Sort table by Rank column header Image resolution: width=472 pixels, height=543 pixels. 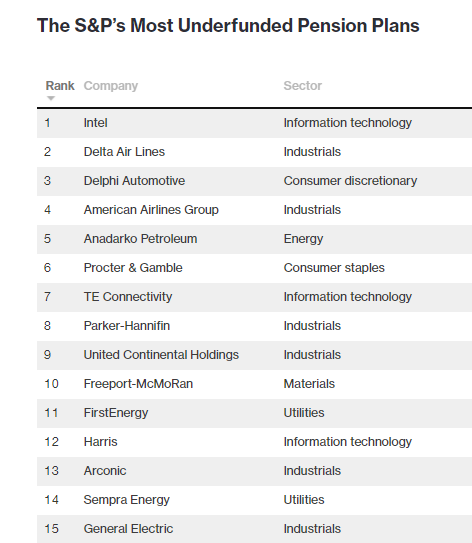[60, 86]
